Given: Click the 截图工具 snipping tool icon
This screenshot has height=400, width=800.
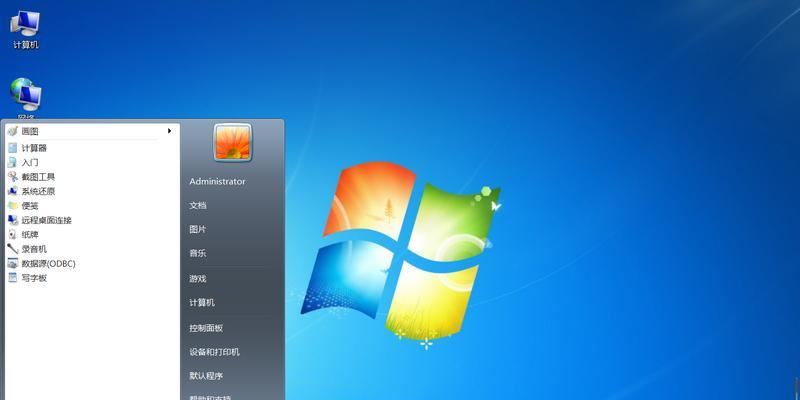Looking at the screenshot, I should coord(13,177).
